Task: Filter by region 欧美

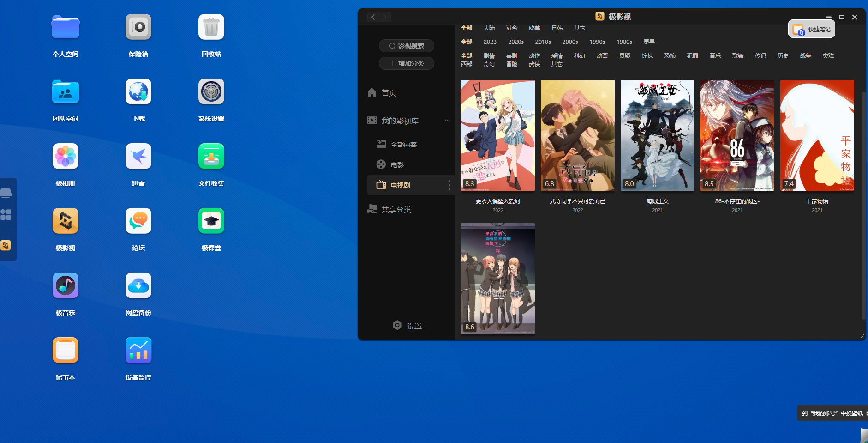Action: (x=534, y=28)
